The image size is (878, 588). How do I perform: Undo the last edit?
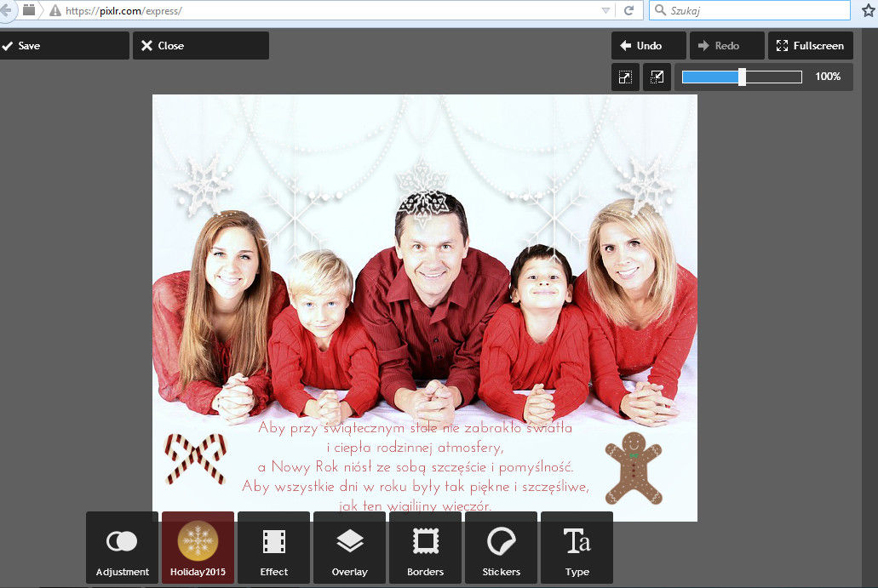point(648,46)
